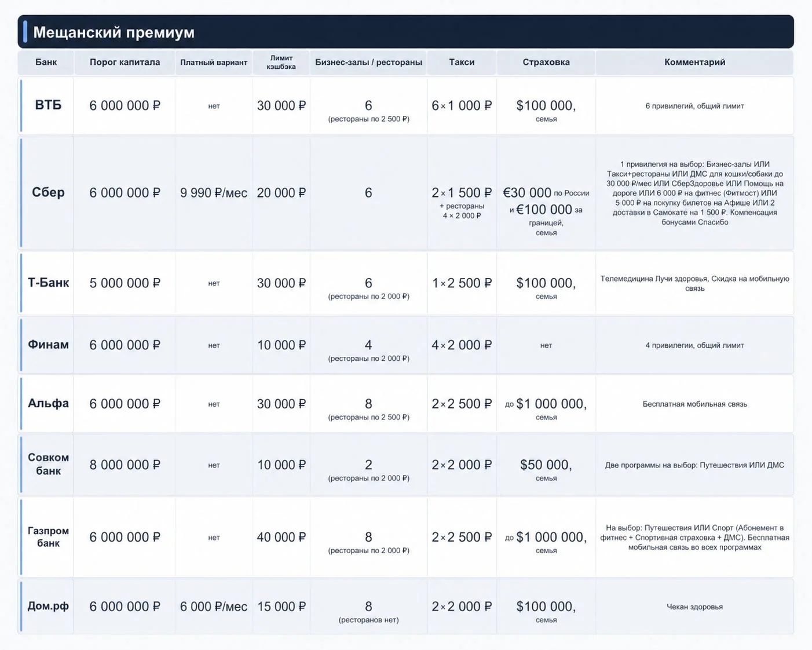Click Альфа's cashback limit 30 000 ₽

[281, 404]
